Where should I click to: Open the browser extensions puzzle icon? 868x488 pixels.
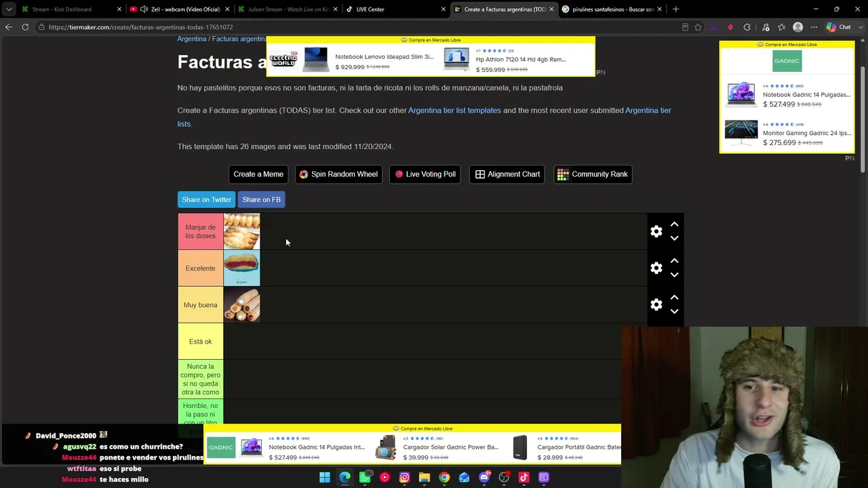coord(747,27)
